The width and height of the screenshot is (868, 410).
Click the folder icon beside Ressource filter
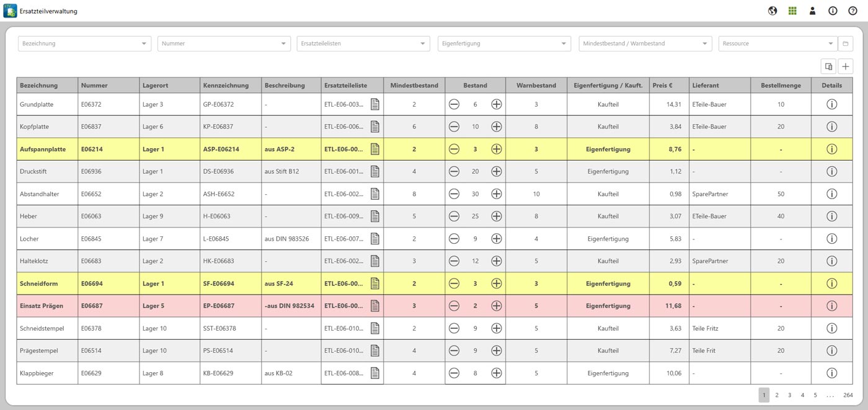[845, 43]
